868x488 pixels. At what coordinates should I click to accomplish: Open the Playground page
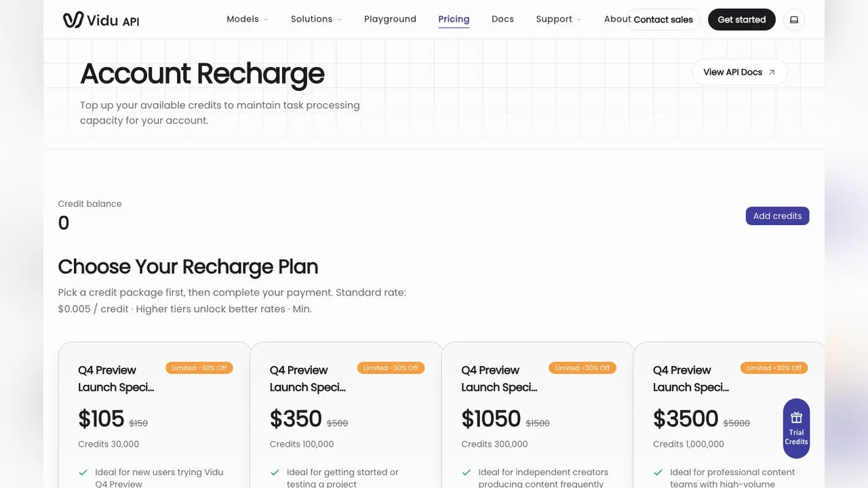point(390,19)
